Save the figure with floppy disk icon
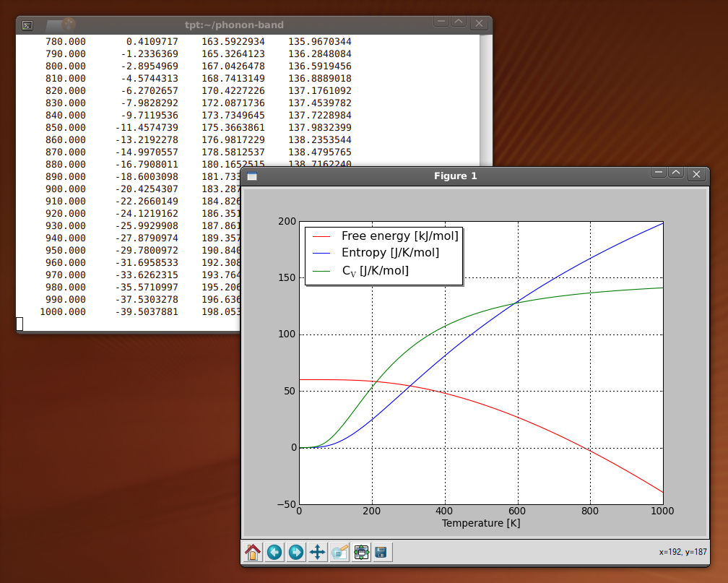The image size is (728, 583). (381, 553)
